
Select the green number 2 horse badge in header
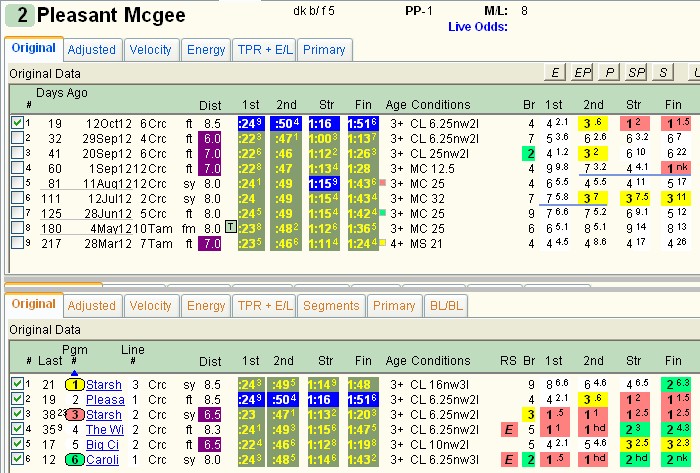[x=20, y=15]
